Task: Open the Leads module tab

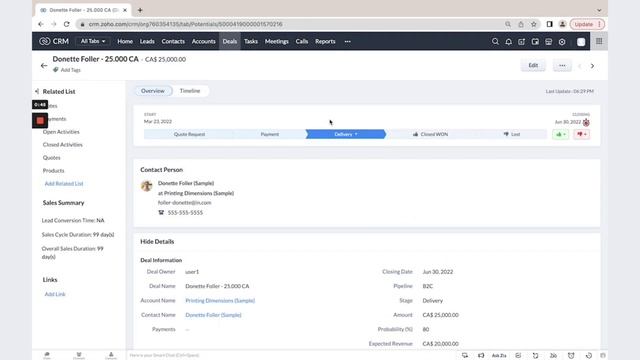Action: tap(147, 41)
